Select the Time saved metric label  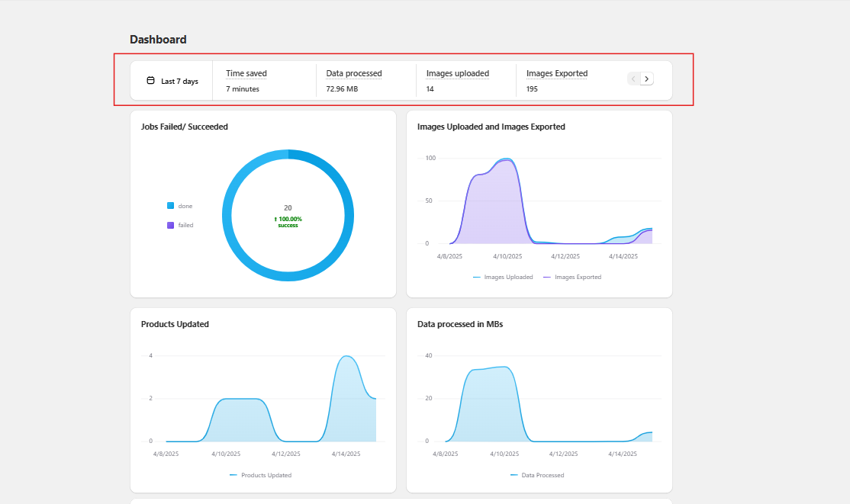(246, 73)
